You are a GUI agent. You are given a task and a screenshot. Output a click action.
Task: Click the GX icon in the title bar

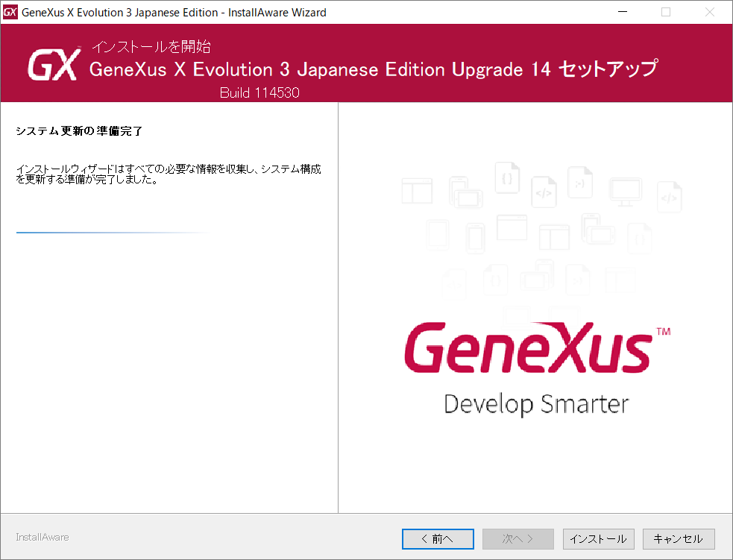pyautogui.click(x=10, y=12)
